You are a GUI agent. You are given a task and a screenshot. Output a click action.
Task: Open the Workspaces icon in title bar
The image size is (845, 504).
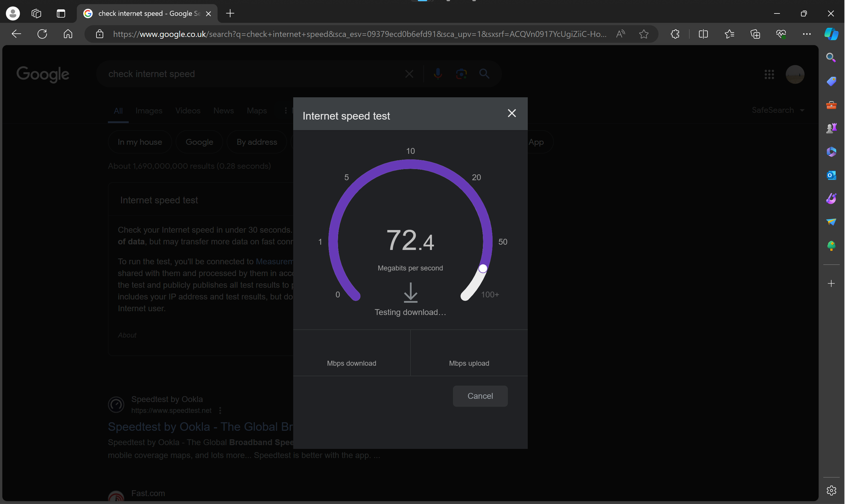click(x=36, y=13)
